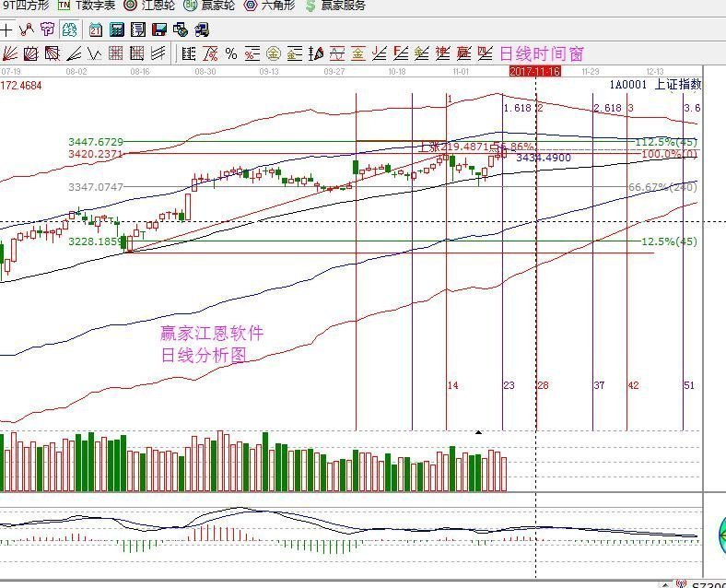Viewport: 726px width, 588px height.
Task: Select the sine wave cycle tool
Action: 337,53
